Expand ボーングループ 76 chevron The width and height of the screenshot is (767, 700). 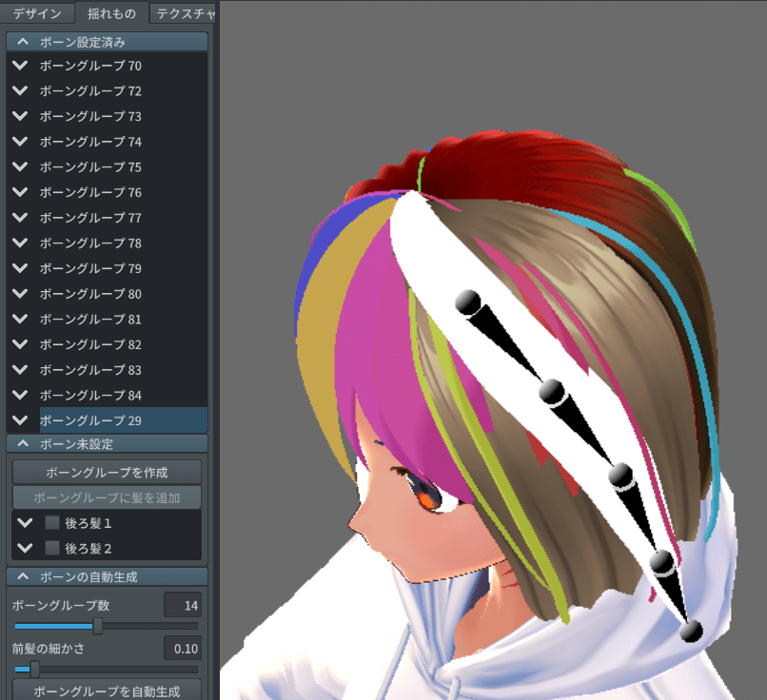[20, 192]
